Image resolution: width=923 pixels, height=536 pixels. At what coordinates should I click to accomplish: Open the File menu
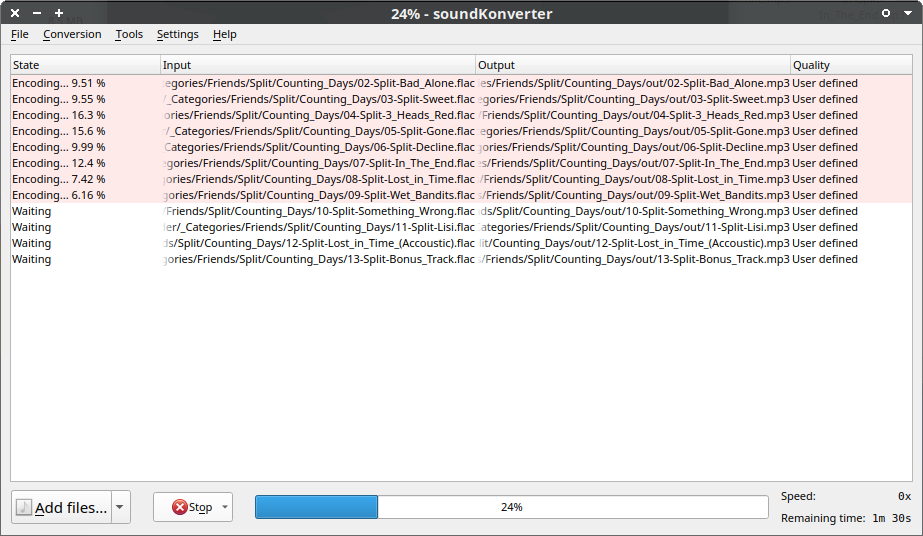pos(19,34)
